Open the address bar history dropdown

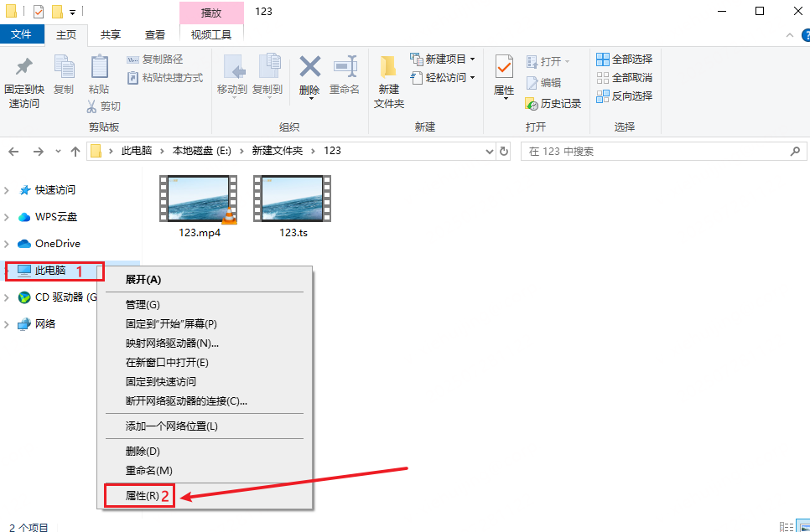point(490,152)
